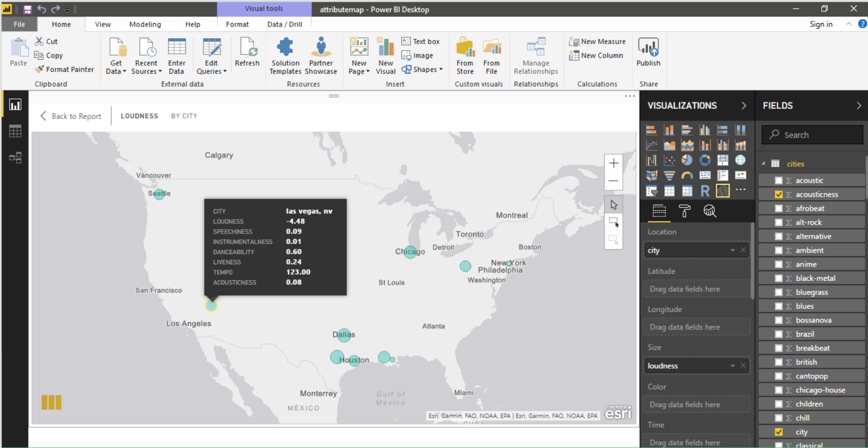Import custom visual From File
Image resolution: width=868 pixels, height=448 pixels.
tap(492, 56)
